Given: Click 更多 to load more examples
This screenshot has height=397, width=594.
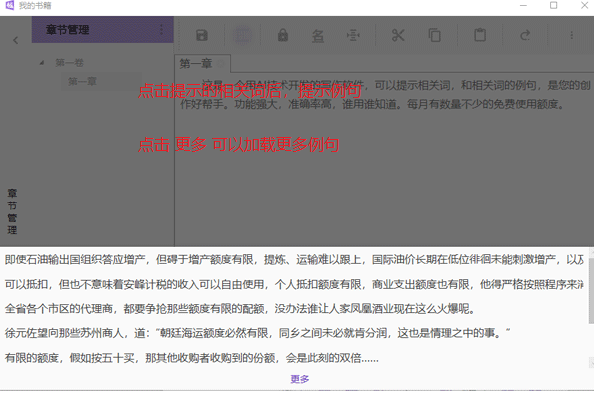Looking at the screenshot, I should [x=300, y=379].
